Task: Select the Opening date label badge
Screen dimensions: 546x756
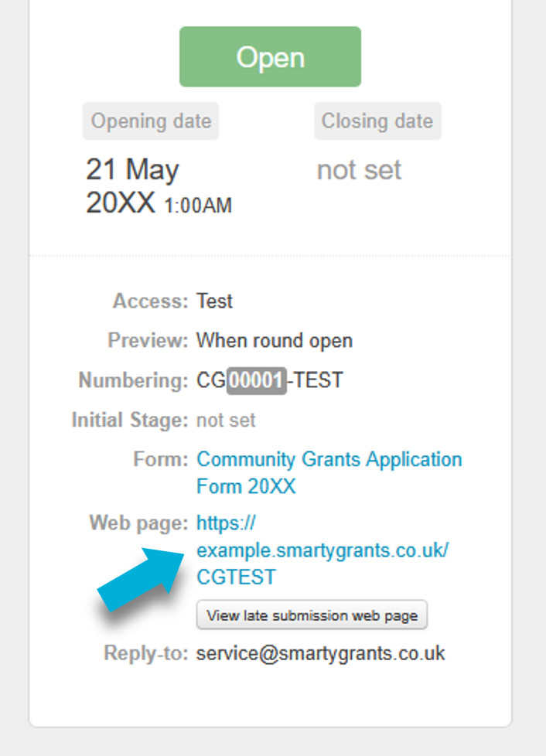Action: pos(151,121)
